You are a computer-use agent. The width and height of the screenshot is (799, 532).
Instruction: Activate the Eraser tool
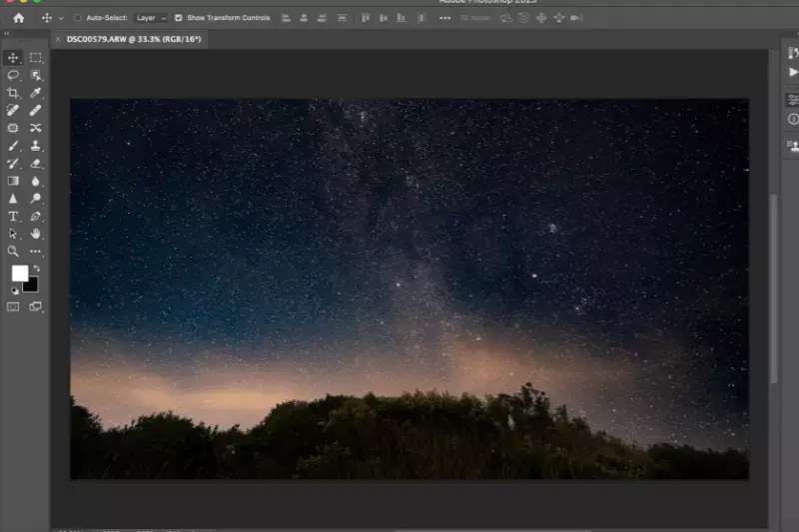(x=36, y=163)
